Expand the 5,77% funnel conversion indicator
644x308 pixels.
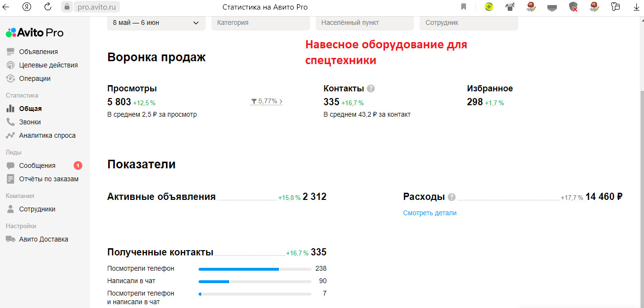tap(266, 101)
